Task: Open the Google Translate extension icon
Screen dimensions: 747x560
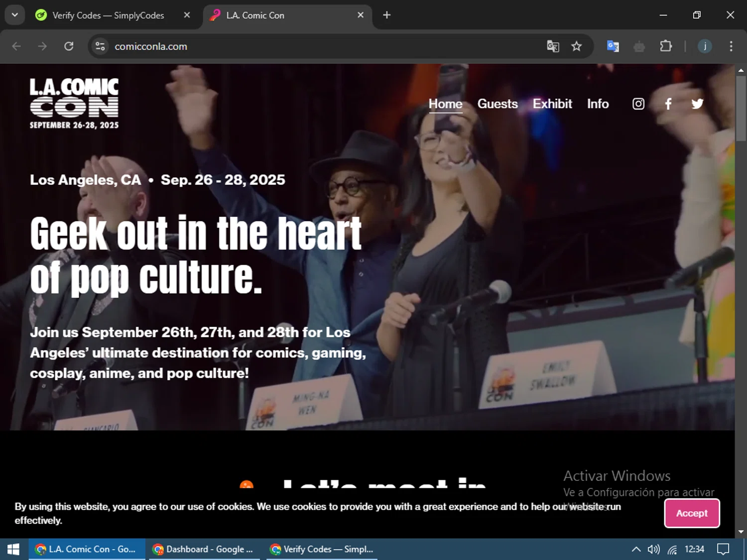Action: [613, 46]
